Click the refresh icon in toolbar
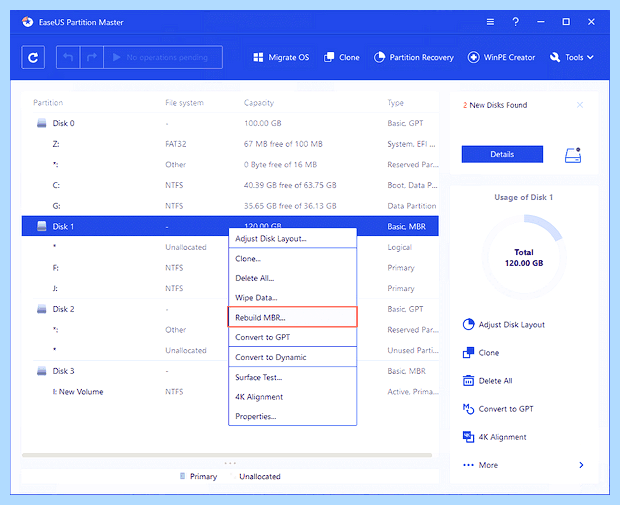Image resolution: width=620 pixels, height=505 pixels. pyautogui.click(x=33, y=57)
